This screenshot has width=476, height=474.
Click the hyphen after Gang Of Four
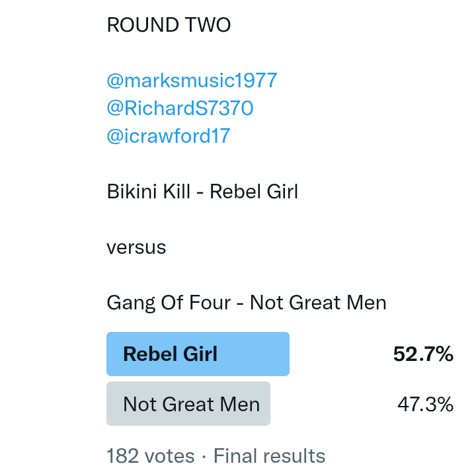coord(239,303)
